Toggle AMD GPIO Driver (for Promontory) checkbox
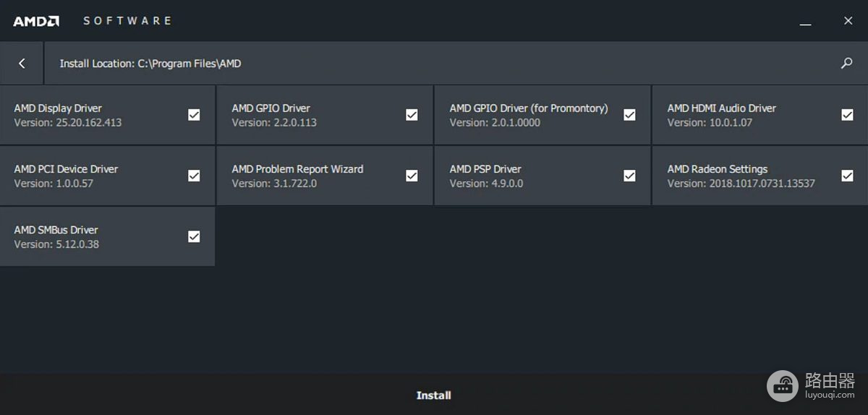The image size is (868, 415). [629, 114]
